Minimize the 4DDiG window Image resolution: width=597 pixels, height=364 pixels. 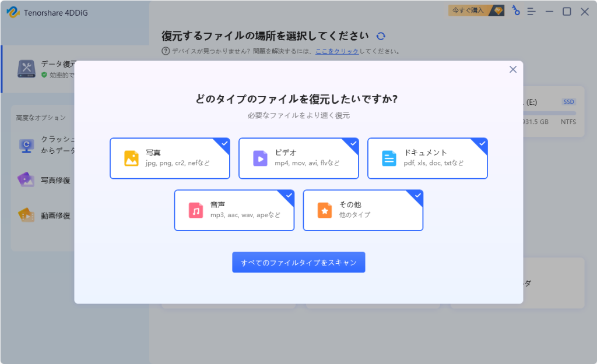coord(549,12)
